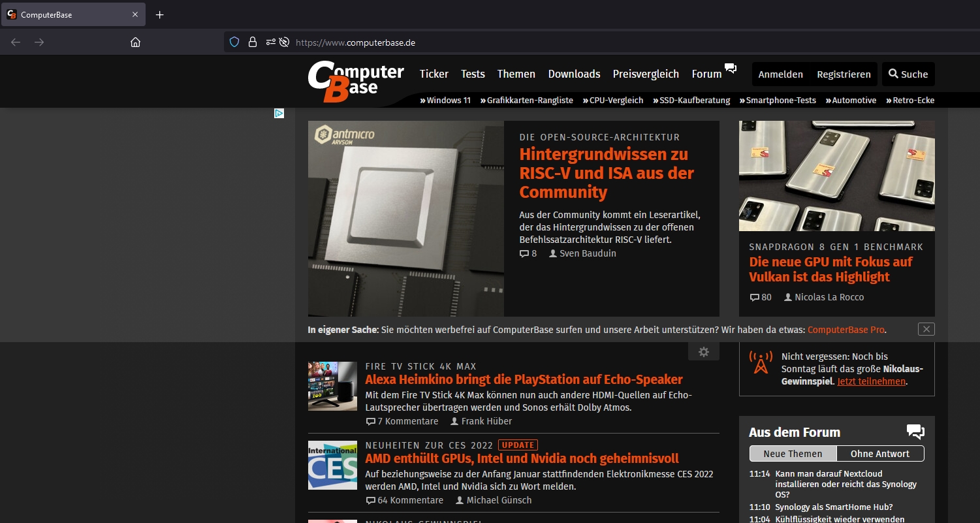The width and height of the screenshot is (980, 523).
Task: Switch to Ohne Antwort forum tab
Action: tap(880, 454)
